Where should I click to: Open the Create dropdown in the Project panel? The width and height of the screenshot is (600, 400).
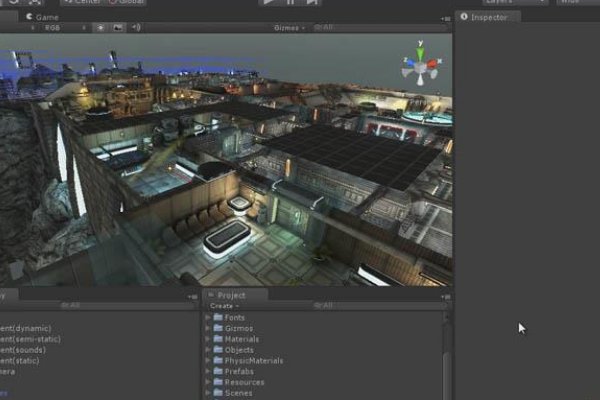click(x=224, y=306)
